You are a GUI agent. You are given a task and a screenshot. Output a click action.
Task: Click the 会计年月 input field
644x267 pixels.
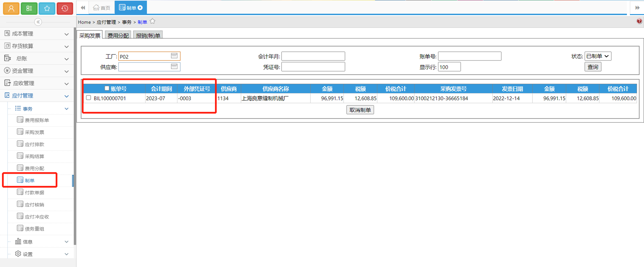[x=313, y=56]
